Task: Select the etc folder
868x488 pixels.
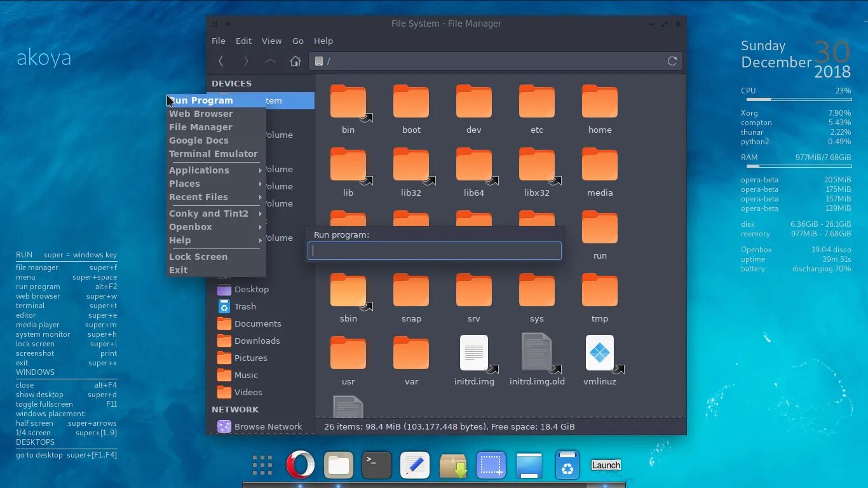Action: click(x=537, y=109)
